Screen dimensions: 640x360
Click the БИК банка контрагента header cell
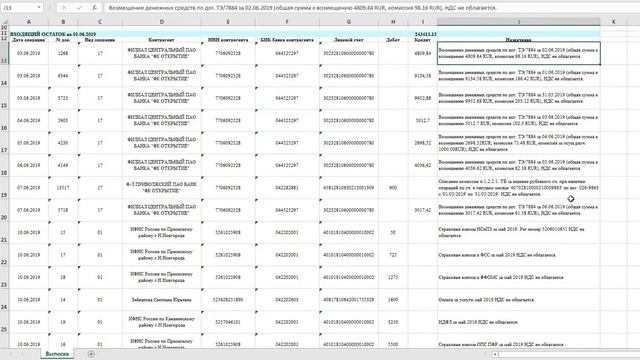[x=287, y=40]
